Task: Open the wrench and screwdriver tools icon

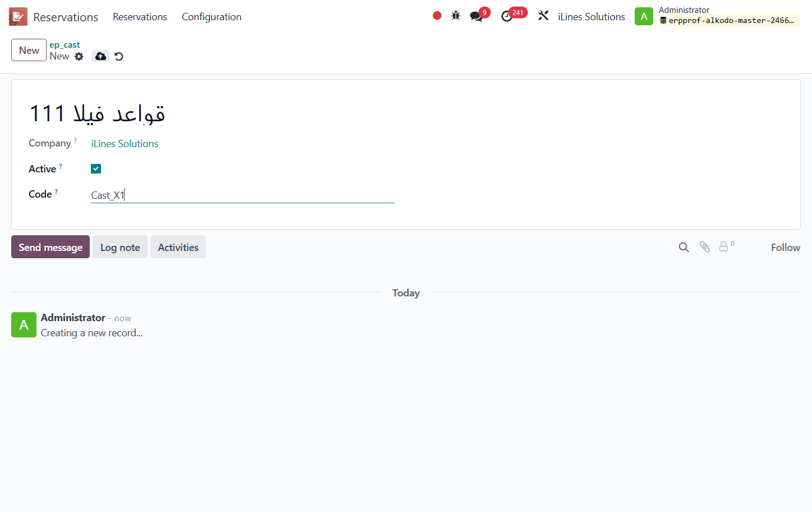Action: (543, 16)
